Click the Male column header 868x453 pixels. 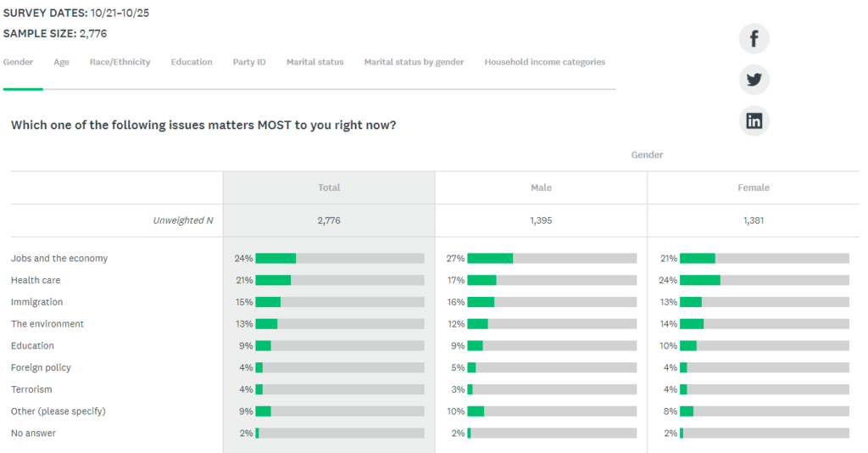point(541,187)
